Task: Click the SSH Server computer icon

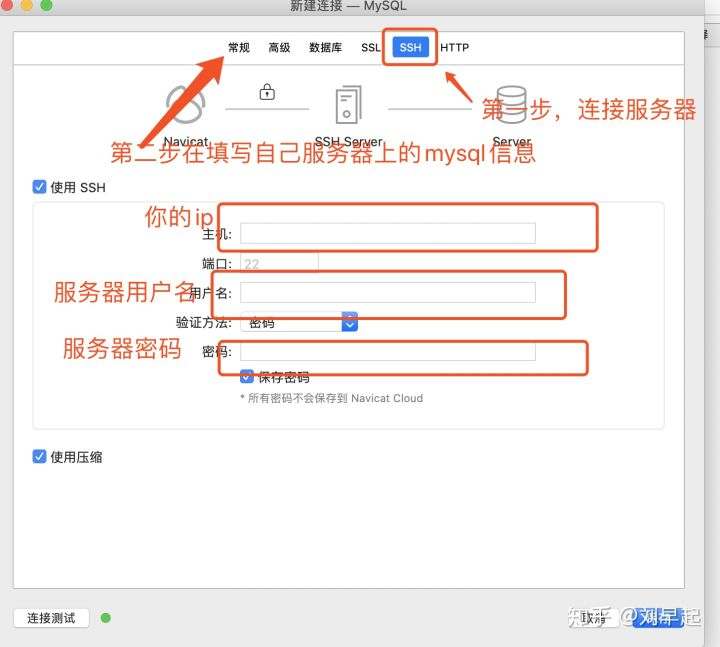Action: pyautogui.click(x=349, y=105)
